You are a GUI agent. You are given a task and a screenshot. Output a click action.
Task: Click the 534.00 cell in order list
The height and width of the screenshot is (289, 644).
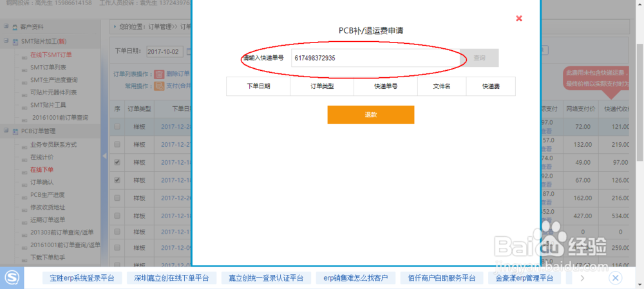coord(614,216)
